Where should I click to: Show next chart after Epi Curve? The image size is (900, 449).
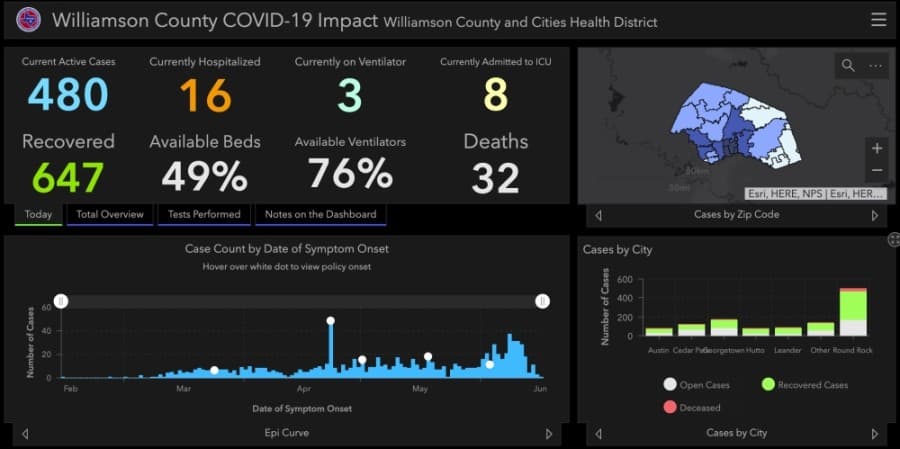549,433
